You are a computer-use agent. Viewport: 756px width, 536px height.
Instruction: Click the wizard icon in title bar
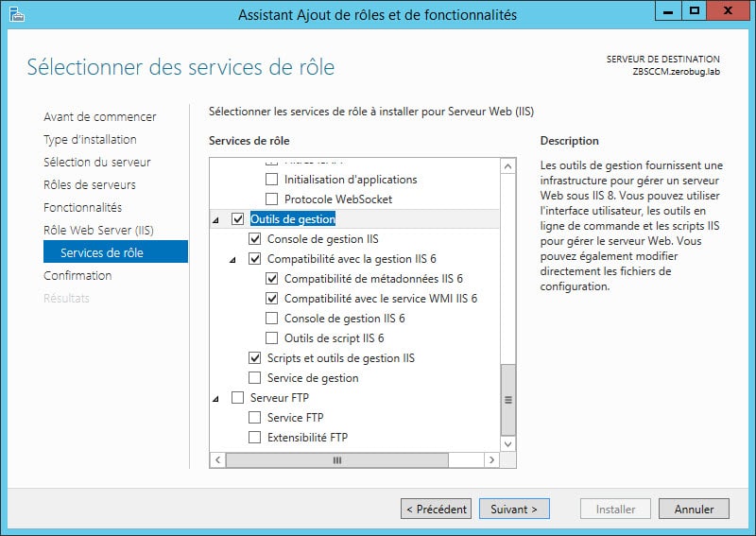pos(16,14)
